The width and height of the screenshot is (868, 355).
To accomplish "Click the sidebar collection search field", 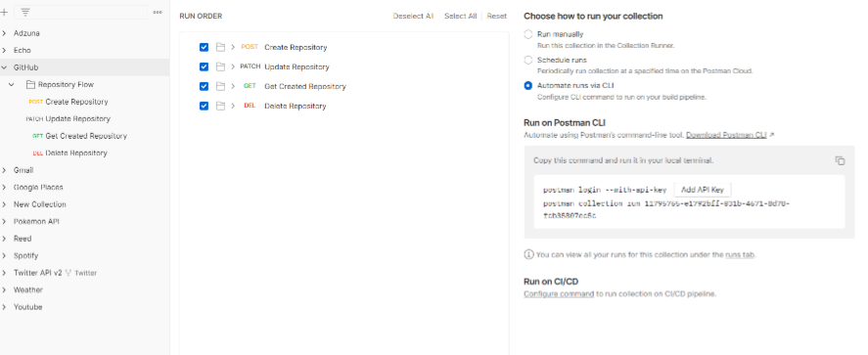I will point(81,12).
